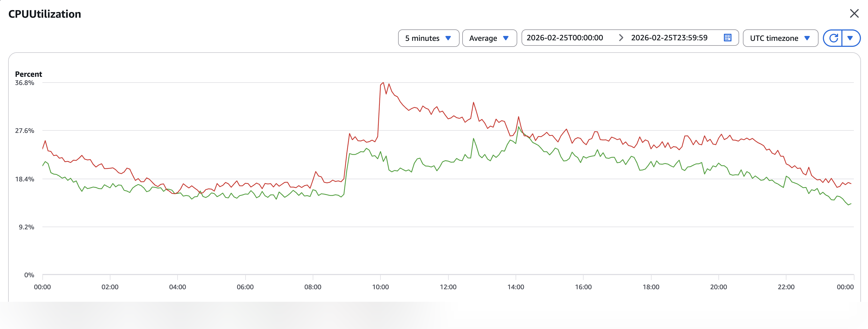Click the end time field 2026-02-25T23:59:59

(x=669, y=38)
